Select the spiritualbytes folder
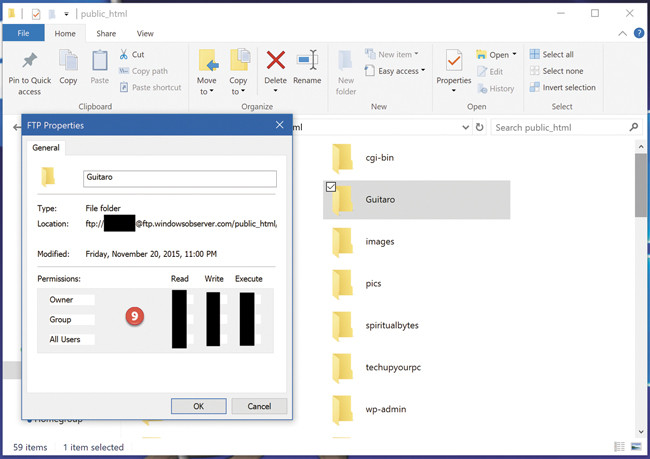This screenshot has width=650, height=459. click(391, 325)
